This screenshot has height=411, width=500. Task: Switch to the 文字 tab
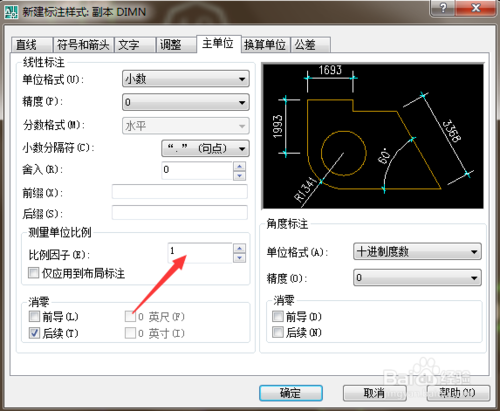click(135, 45)
